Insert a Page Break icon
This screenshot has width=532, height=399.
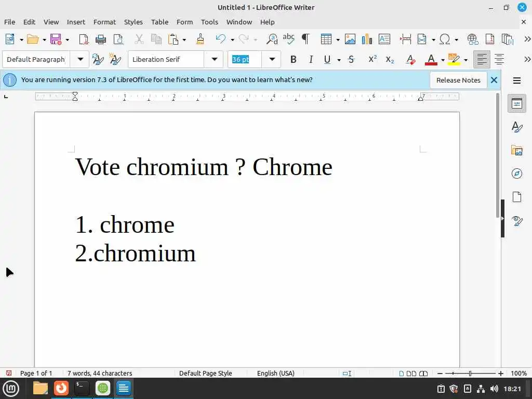(405, 39)
